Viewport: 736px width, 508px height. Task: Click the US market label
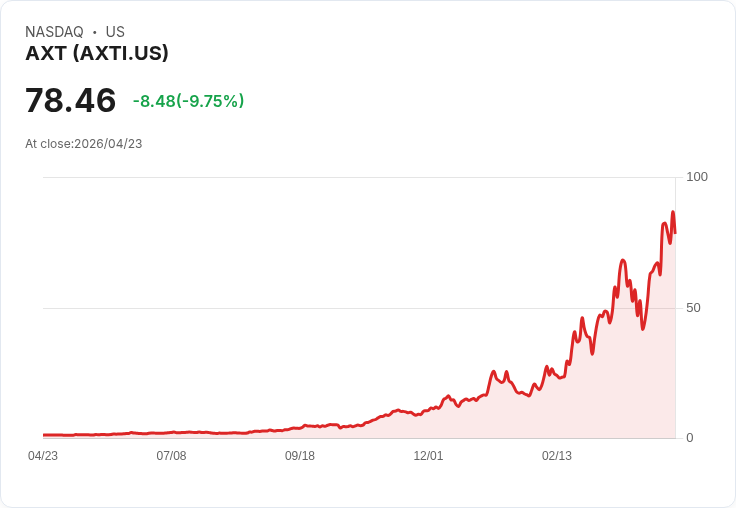(115, 32)
